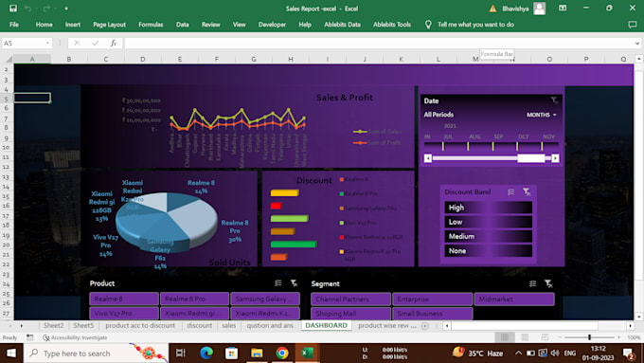
Task: Open Customize Quick Access Toolbar dropdown
Action: coord(66,9)
